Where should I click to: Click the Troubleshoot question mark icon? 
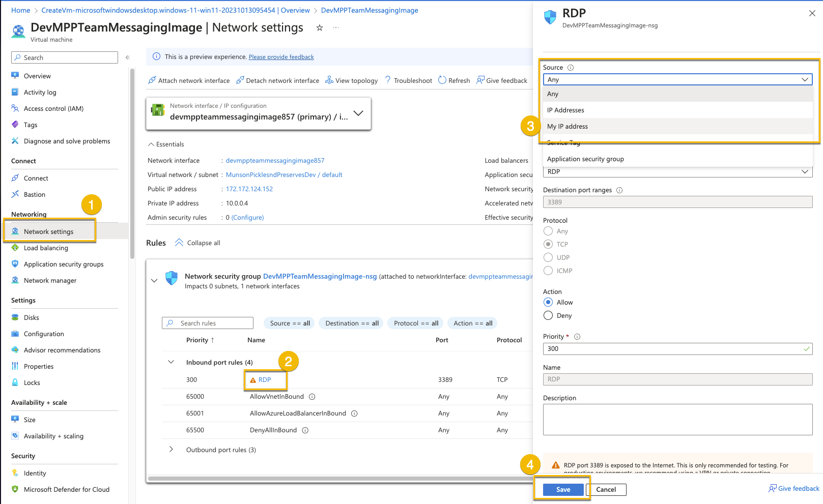pos(388,80)
